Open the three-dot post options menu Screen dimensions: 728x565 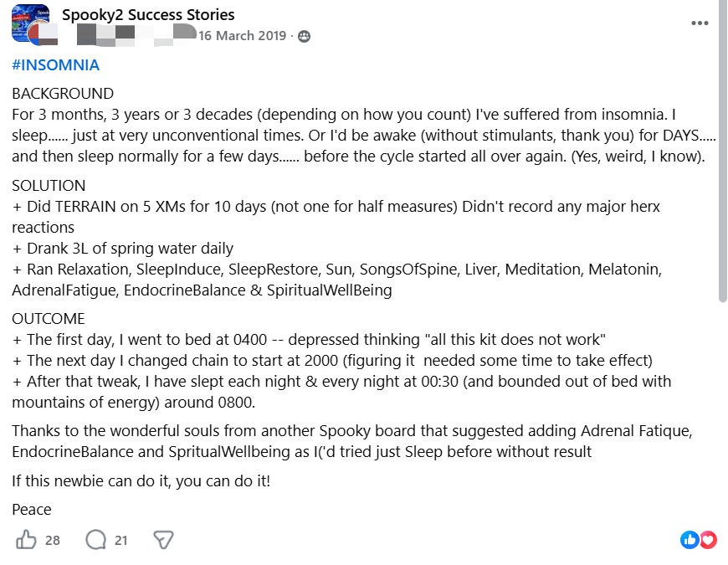tap(700, 23)
